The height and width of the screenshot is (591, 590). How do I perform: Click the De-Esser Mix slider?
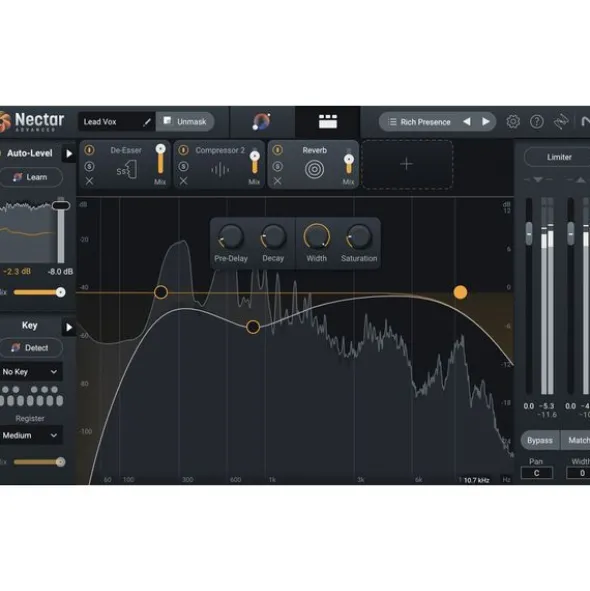coord(160,159)
